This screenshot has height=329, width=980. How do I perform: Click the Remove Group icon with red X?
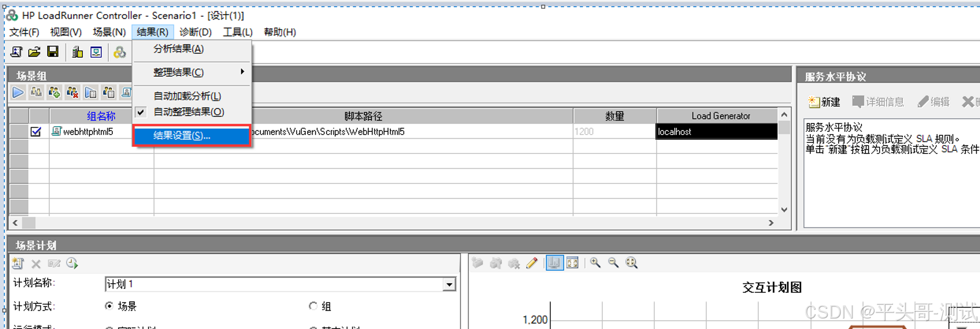click(72, 92)
